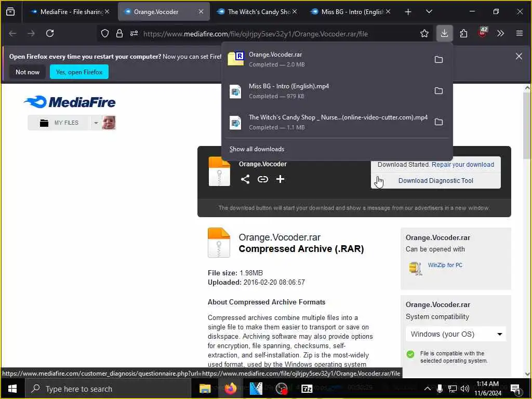This screenshot has width=532, height=399.
Task: Open the 7-Zip taskbar icon
Action: pyautogui.click(x=307, y=389)
